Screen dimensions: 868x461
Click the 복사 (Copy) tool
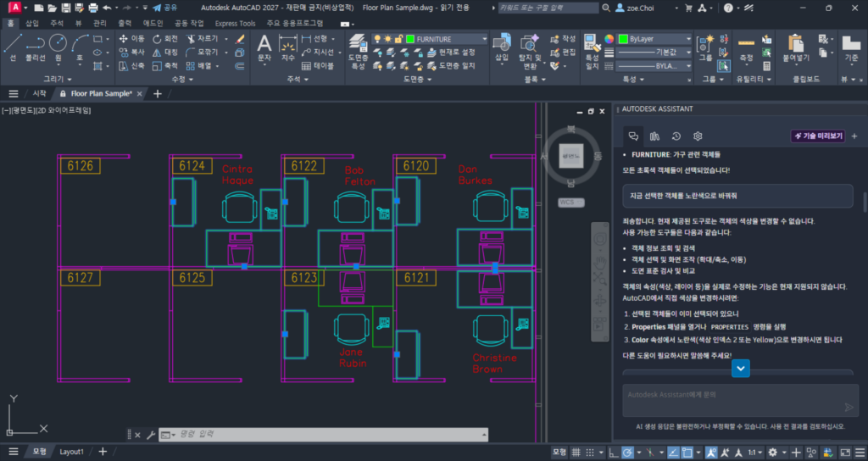pyautogui.click(x=131, y=52)
